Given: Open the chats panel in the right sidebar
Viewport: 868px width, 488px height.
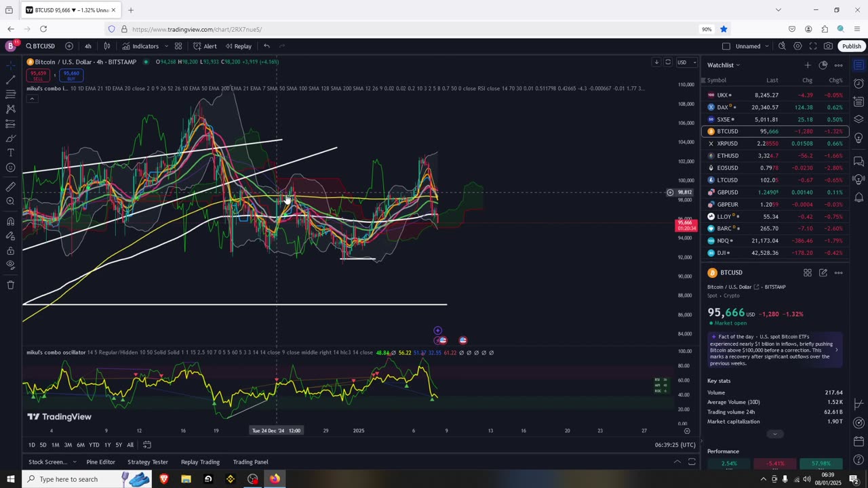Looking at the screenshot, I should point(859,161).
